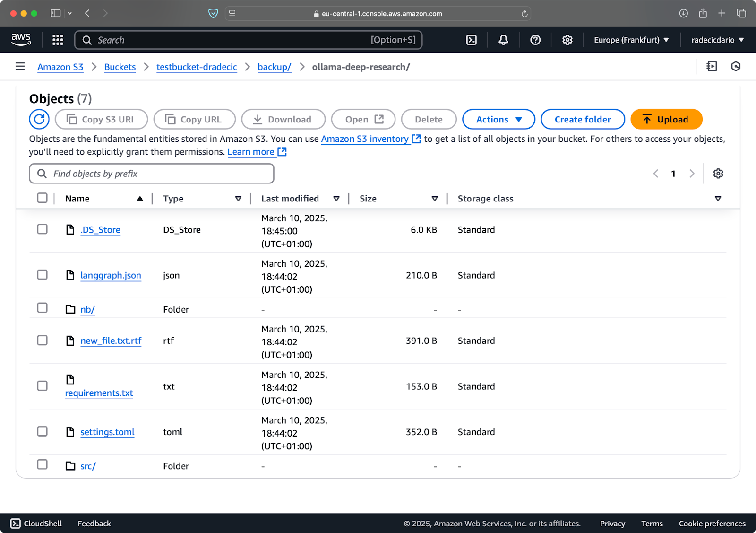This screenshot has height=533, width=756.
Task: Click the AWS logo home icon
Action: pyautogui.click(x=21, y=40)
